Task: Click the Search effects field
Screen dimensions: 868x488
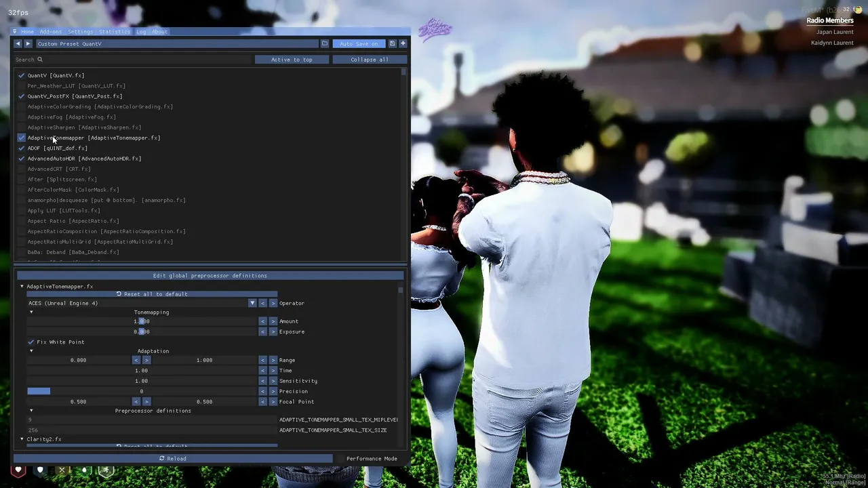Action: [134, 60]
